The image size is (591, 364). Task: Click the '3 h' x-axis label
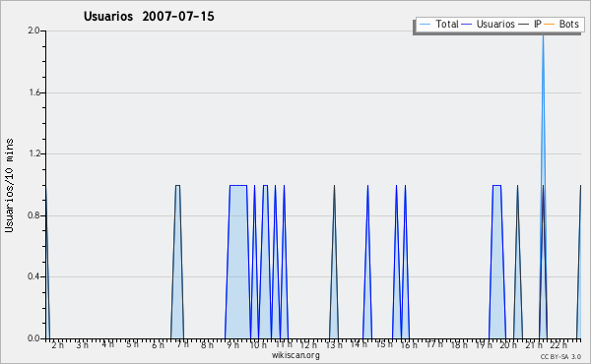click(x=82, y=345)
